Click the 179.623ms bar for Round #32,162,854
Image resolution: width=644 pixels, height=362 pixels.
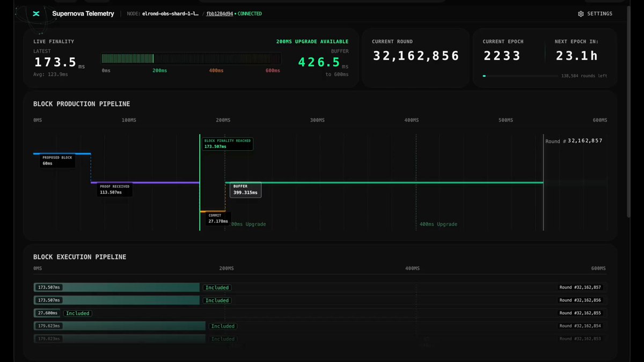120,326
